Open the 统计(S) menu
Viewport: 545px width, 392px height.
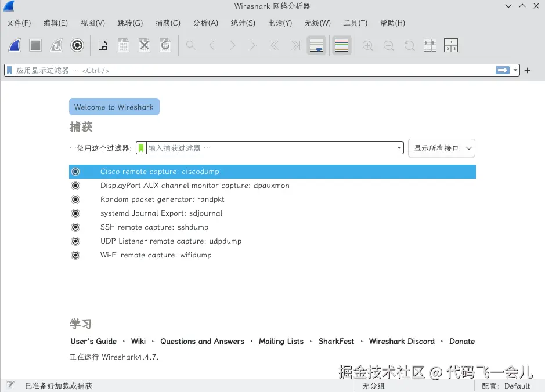(x=243, y=23)
